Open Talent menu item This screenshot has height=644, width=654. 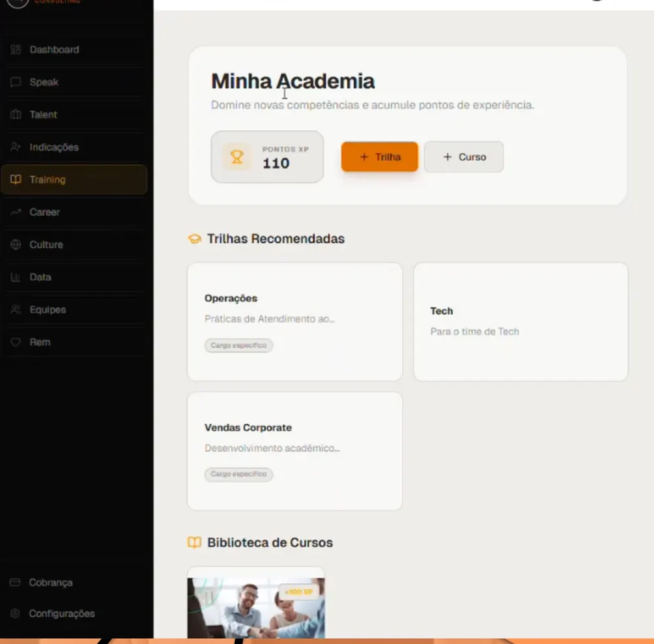pyautogui.click(x=75, y=114)
